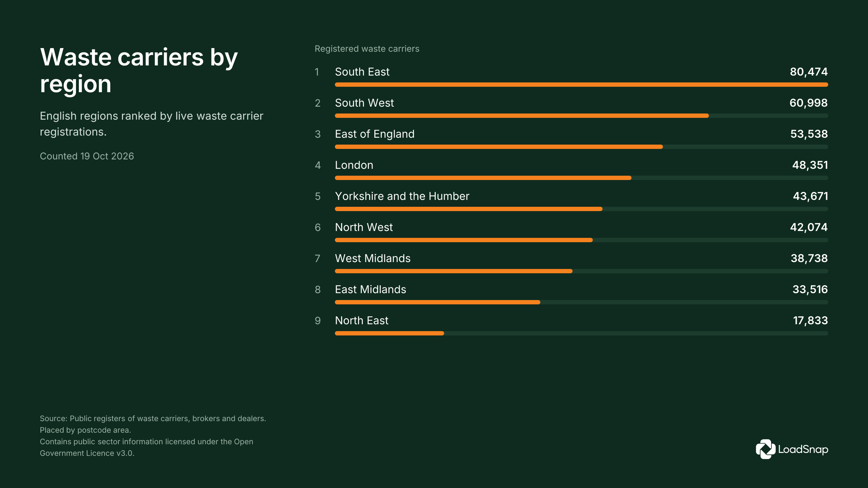Viewport: 868px width, 488px height.
Task: Click the subtitle about English regions ranked
Action: click(x=152, y=124)
